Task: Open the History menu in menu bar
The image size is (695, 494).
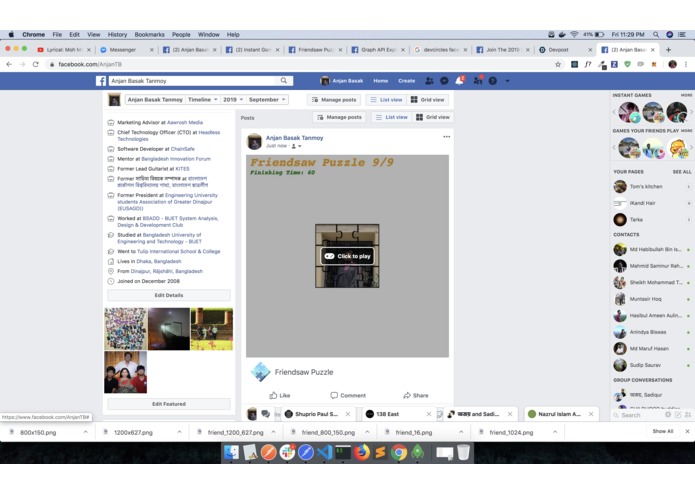Action: pos(117,35)
